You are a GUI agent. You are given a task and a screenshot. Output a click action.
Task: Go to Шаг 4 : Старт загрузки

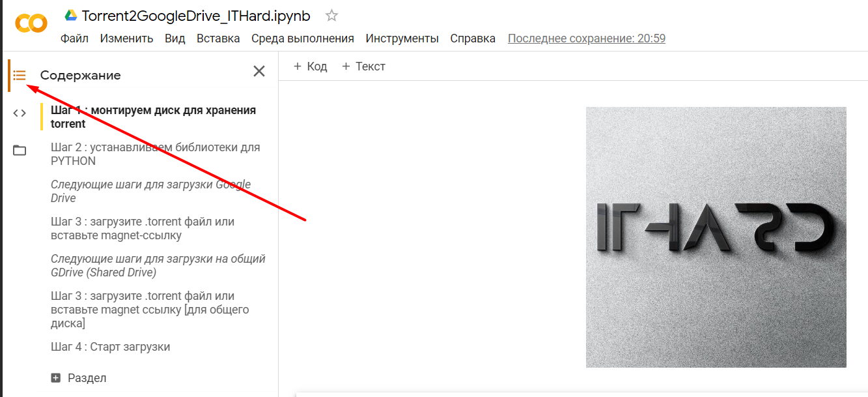pyautogui.click(x=111, y=347)
